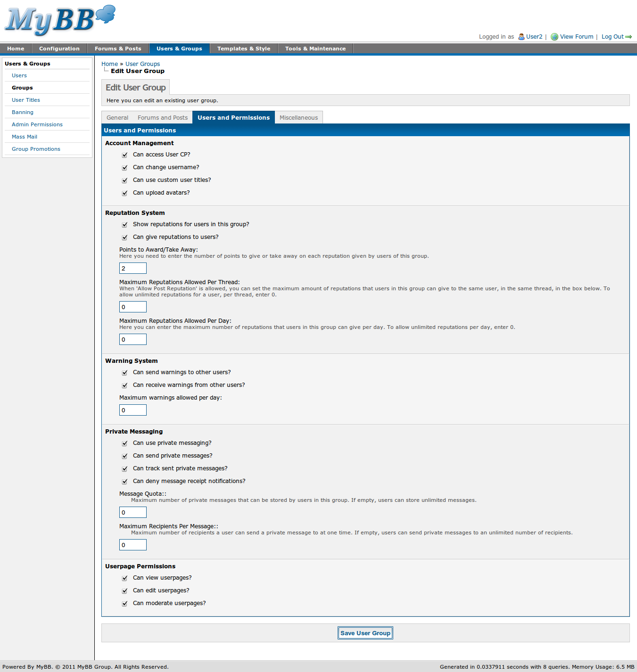Viewport: 637px width, 672px height.
Task: Click the Warning System section heading
Action: click(131, 361)
